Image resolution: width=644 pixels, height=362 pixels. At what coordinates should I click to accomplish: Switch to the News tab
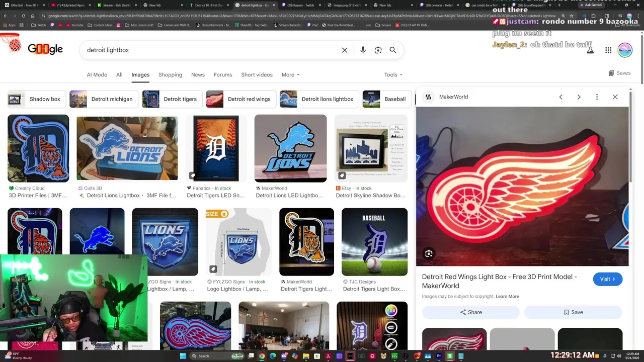pos(198,75)
